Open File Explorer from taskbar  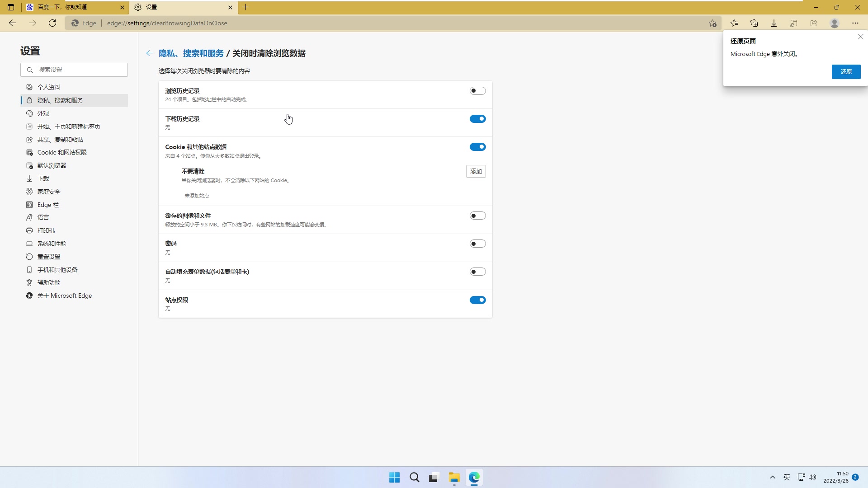click(454, 477)
